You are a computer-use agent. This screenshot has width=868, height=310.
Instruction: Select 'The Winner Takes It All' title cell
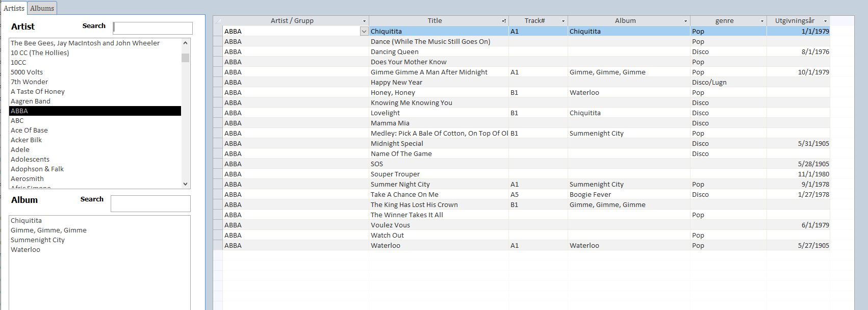point(439,215)
